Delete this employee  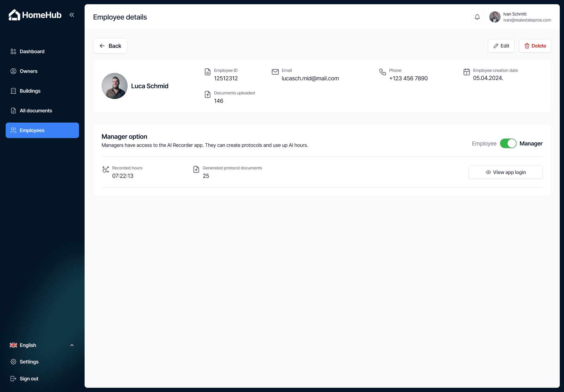[x=535, y=46]
